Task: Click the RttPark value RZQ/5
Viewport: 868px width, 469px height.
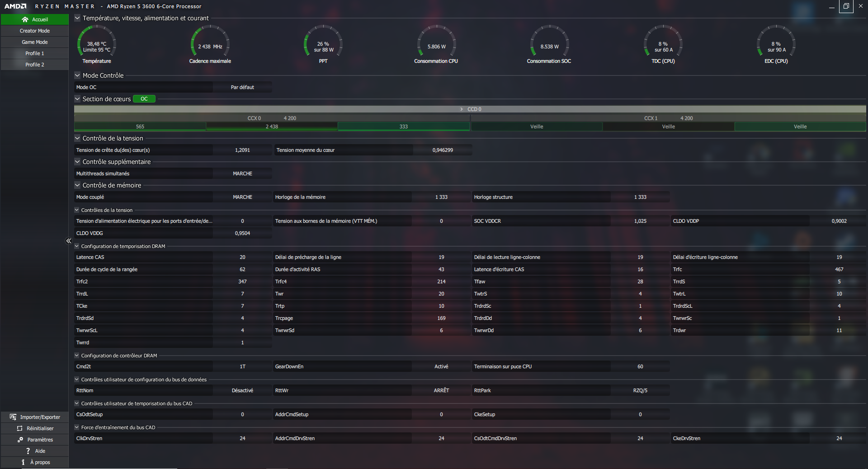Action: pyautogui.click(x=640, y=390)
